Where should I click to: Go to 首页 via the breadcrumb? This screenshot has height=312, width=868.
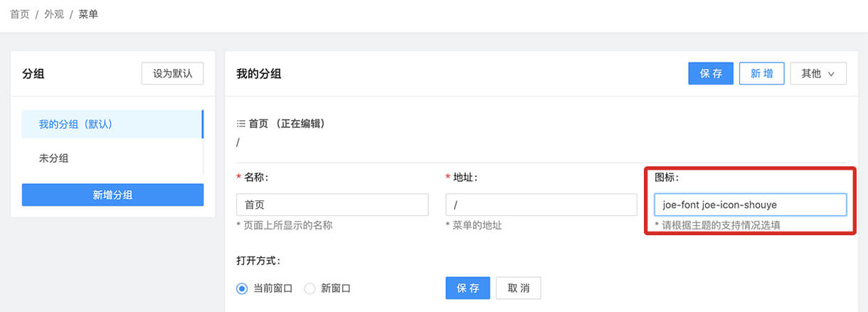(20, 14)
